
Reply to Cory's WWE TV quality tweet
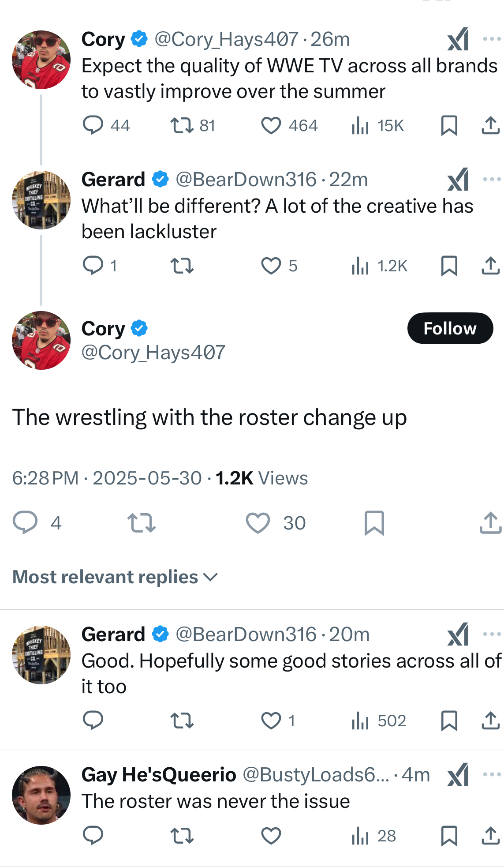coord(93,125)
